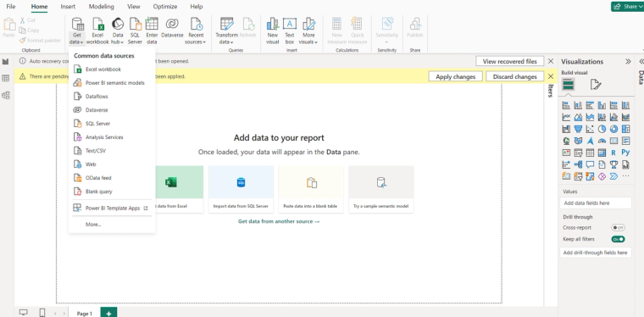
Task: Open Power BI Template Apps
Action: (x=112, y=209)
